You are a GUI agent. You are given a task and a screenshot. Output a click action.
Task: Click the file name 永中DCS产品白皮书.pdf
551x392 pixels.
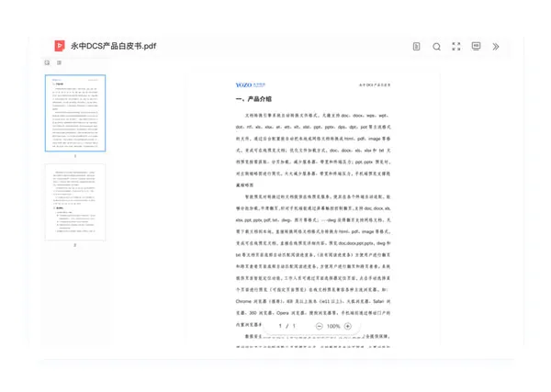pos(114,46)
